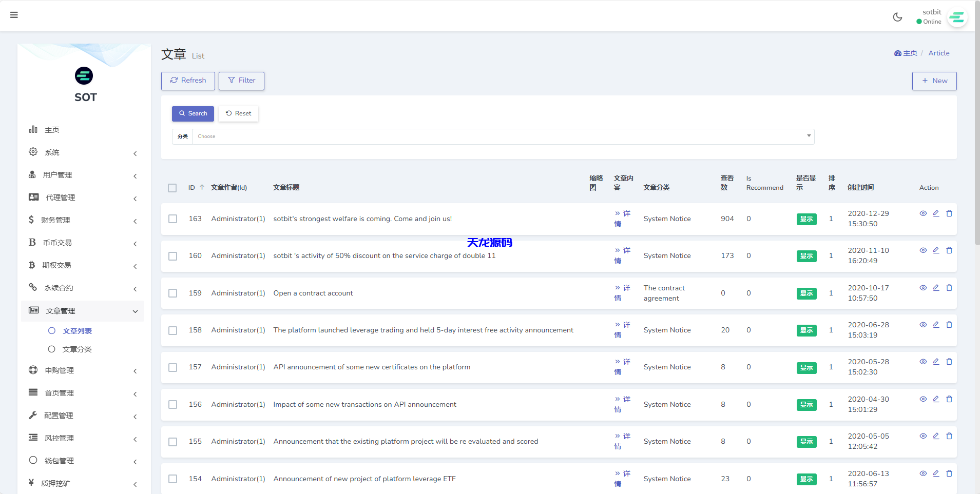980x494 pixels.
Task: Go to 主页 in sidebar
Action: (83, 130)
